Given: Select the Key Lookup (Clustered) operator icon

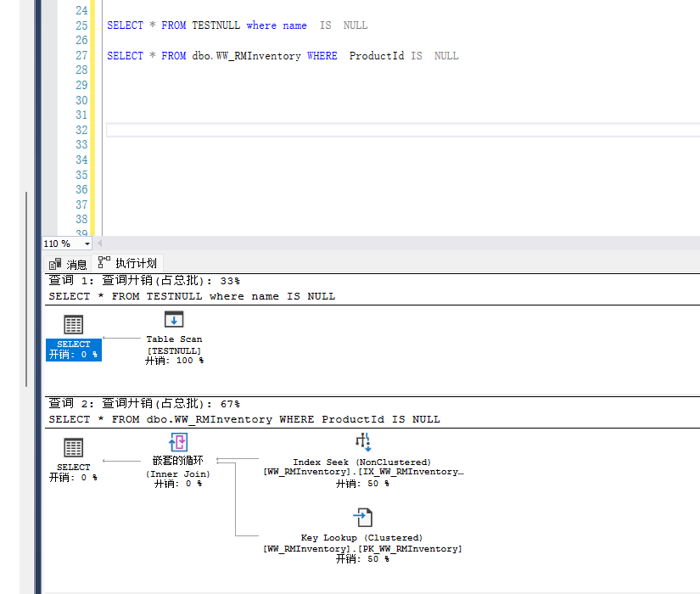Looking at the screenshot, I should click(362, 517).
